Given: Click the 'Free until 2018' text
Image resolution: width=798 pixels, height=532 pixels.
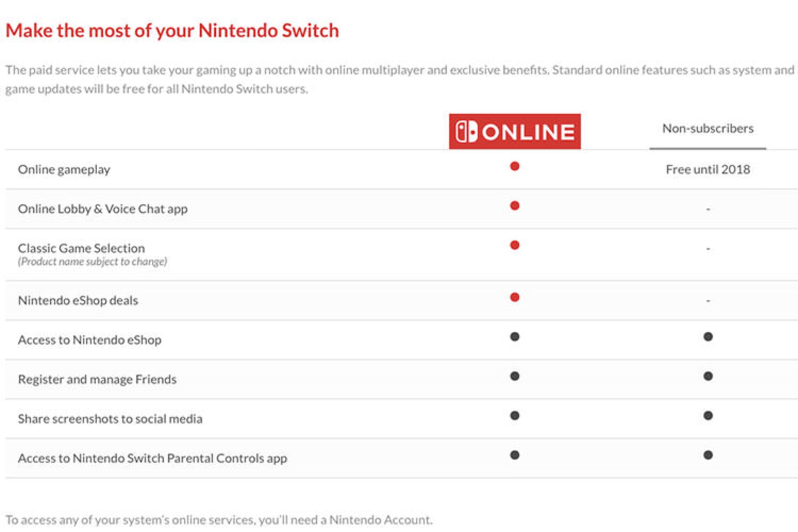Looking at the screenshot, I should [708, 170].
